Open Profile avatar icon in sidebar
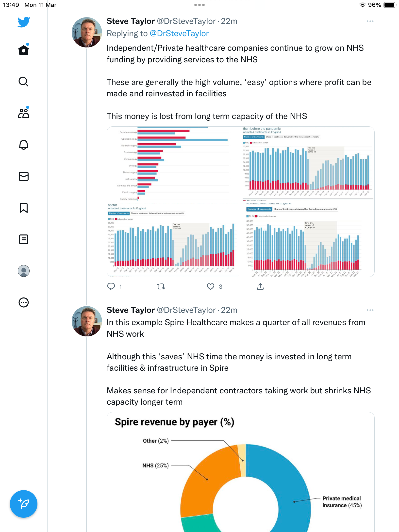The image size is (399, 532). (x=24, y=271)
